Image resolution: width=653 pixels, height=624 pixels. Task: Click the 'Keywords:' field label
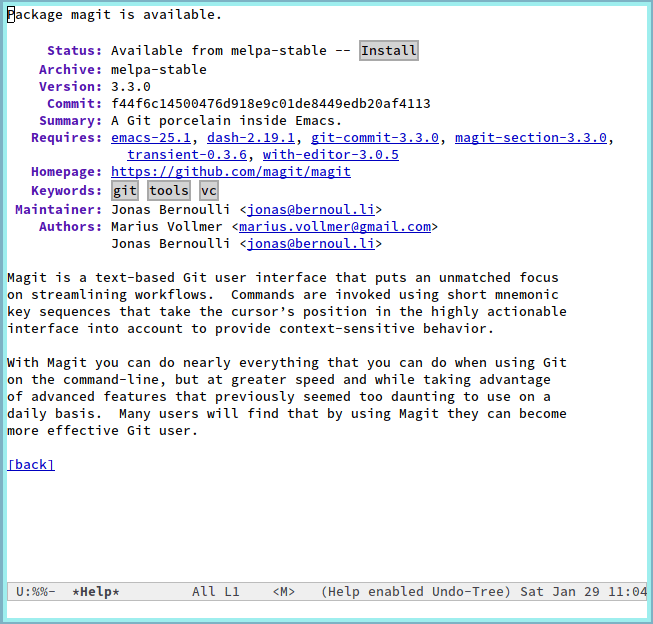(67, 191)
